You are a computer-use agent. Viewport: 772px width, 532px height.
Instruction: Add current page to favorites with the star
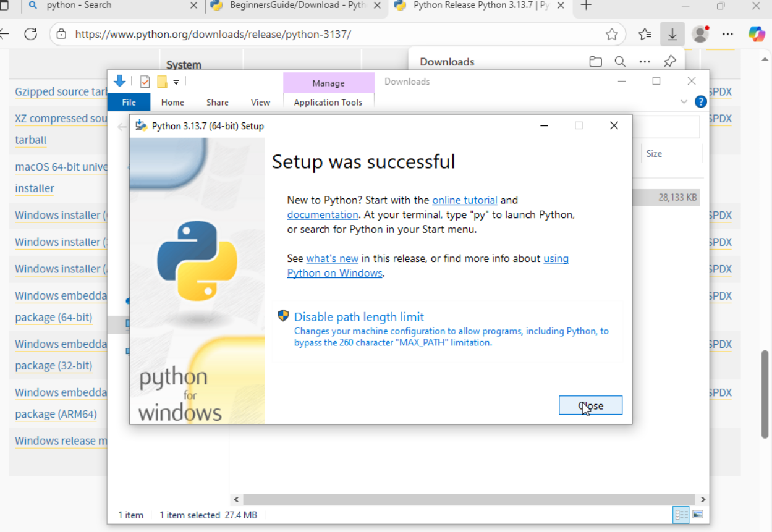click(x=612, y=35)
